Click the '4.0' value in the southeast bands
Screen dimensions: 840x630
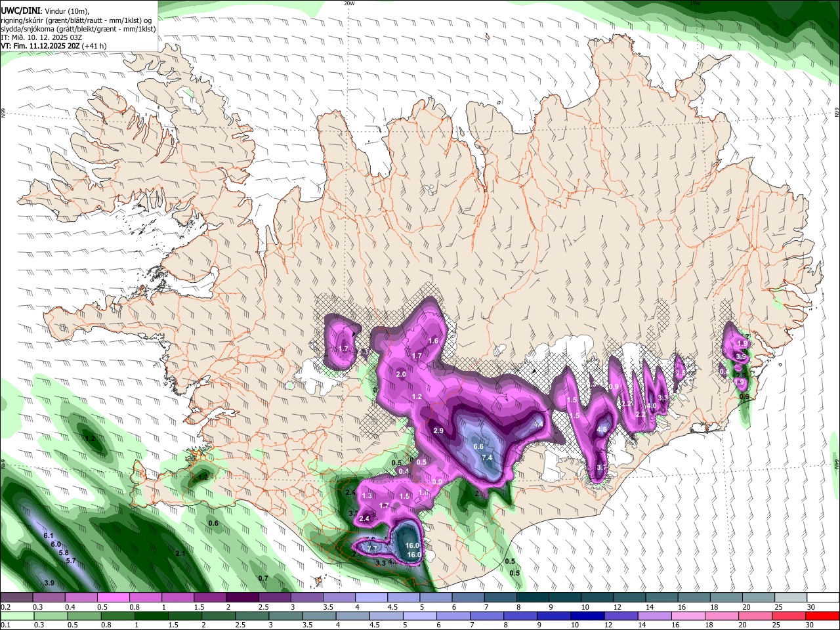pos(652,406)
